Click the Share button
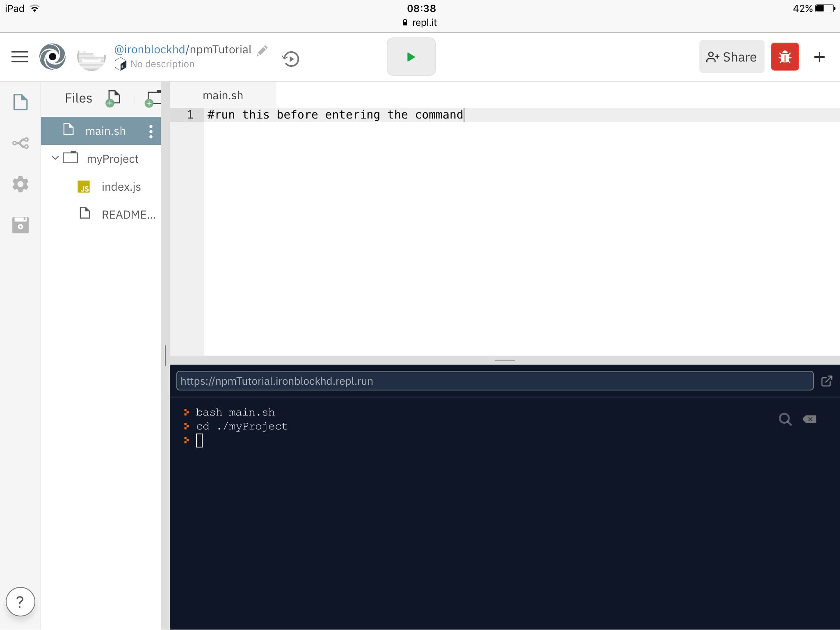This screenshot has width=840, height=630. tap(731, 57)
